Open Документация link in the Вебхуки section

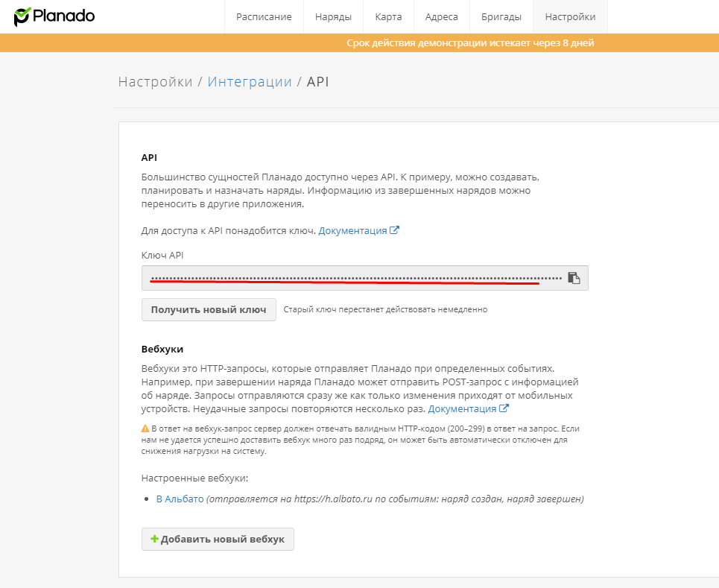click(x=462, y=409)
